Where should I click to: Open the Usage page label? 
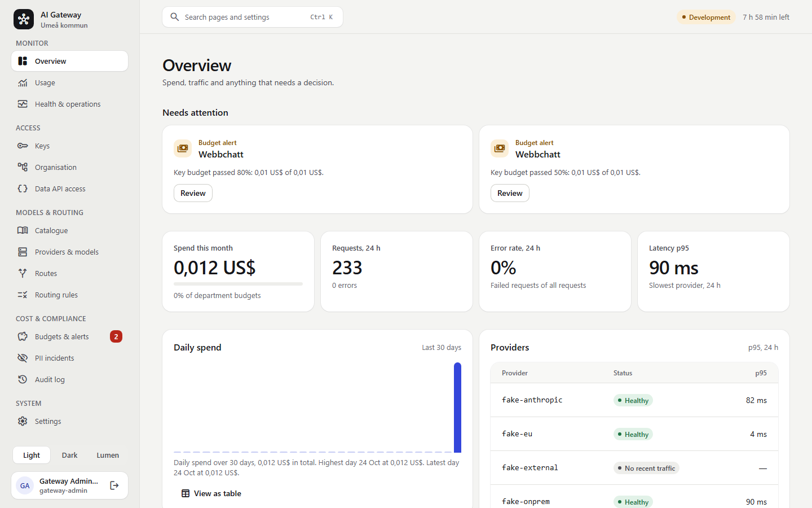click(45, 83)
